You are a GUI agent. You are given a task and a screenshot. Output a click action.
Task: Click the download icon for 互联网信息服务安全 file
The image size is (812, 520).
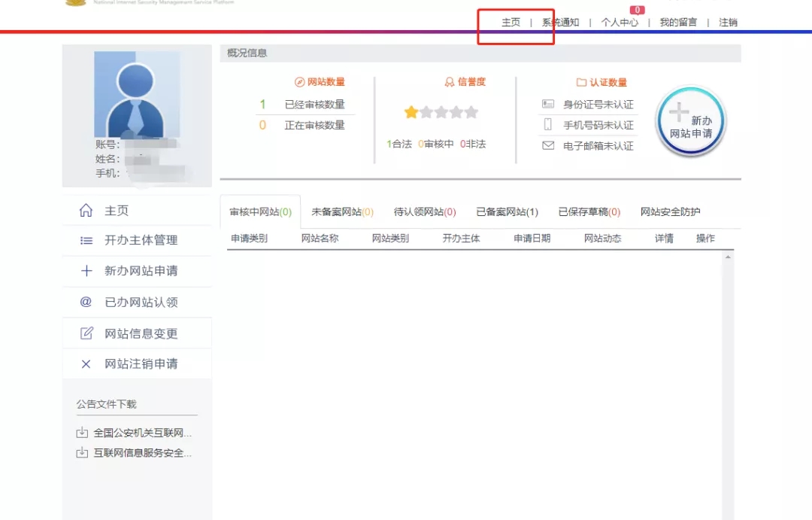[x=82, y=453]
